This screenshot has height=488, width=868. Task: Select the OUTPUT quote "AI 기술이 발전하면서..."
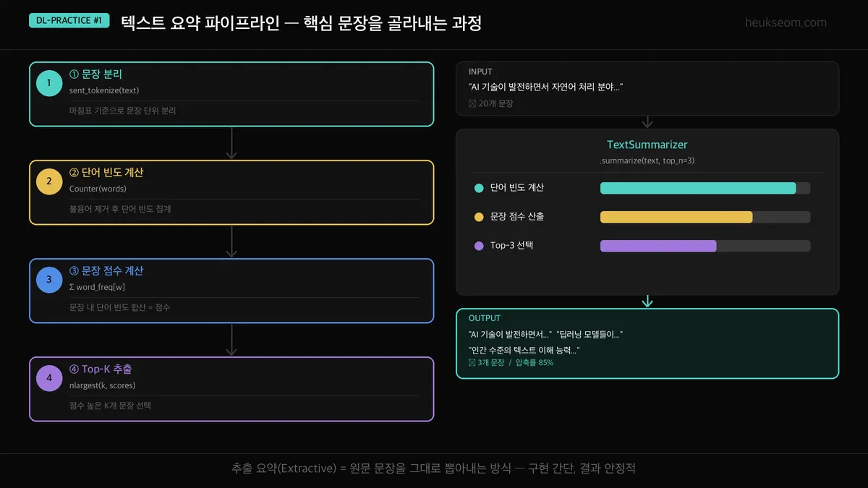(x=511, y=334)
